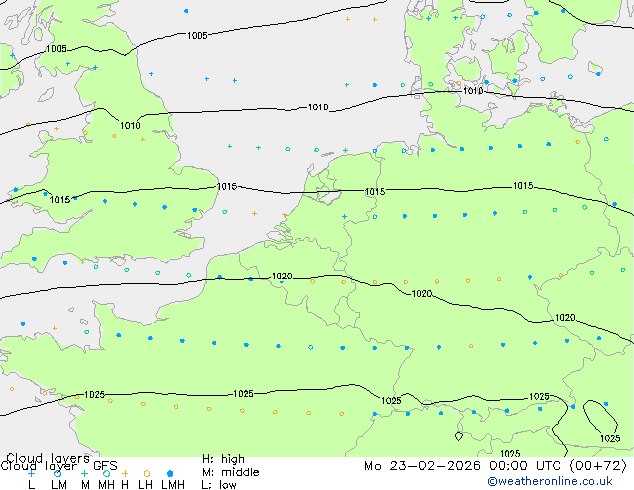634x490 pixels.
Task: Click the 'L: low' legend text
Action: (x=219, y=484)
